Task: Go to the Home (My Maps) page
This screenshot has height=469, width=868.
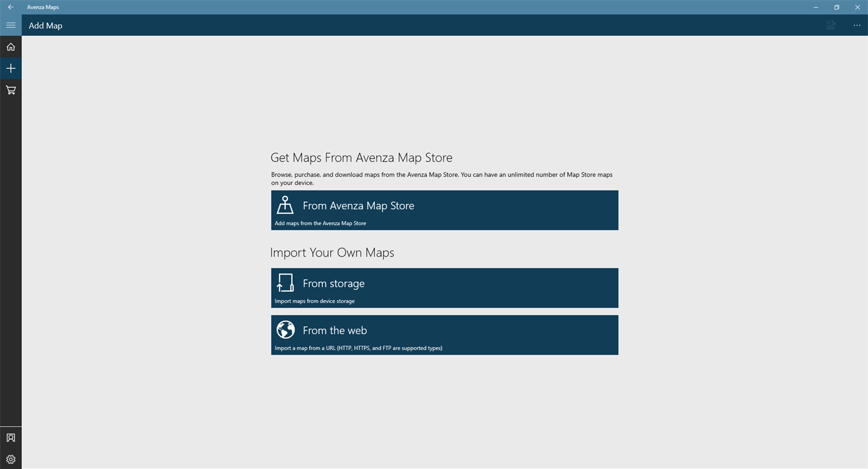Action: tap(11, 47)
